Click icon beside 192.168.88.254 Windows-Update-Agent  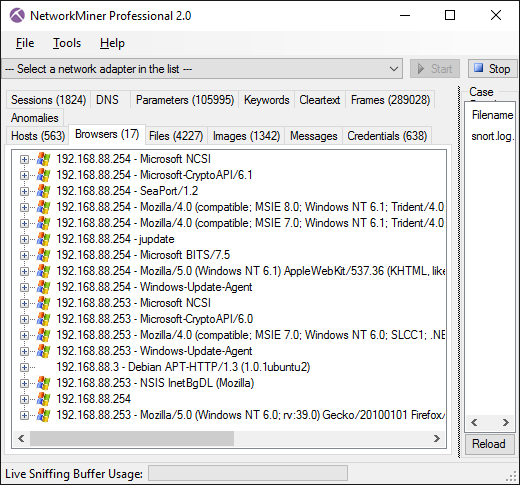[43, 287]
